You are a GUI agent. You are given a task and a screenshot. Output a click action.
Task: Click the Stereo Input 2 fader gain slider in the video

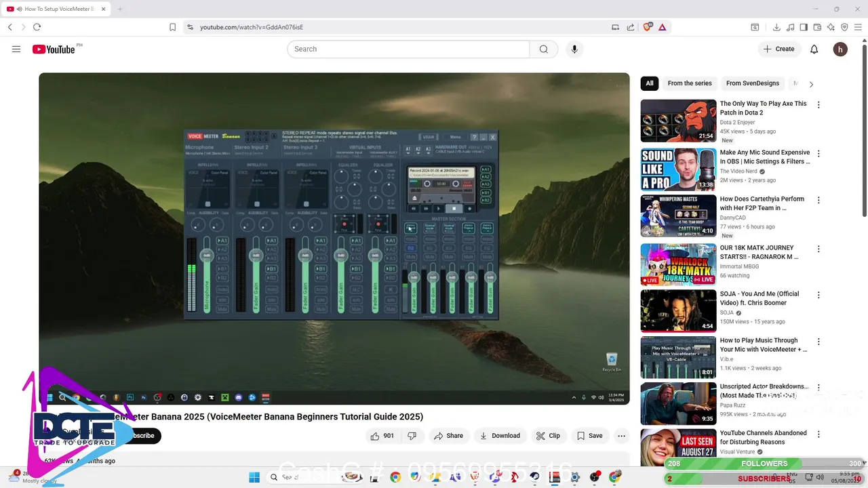coord(256,274)
